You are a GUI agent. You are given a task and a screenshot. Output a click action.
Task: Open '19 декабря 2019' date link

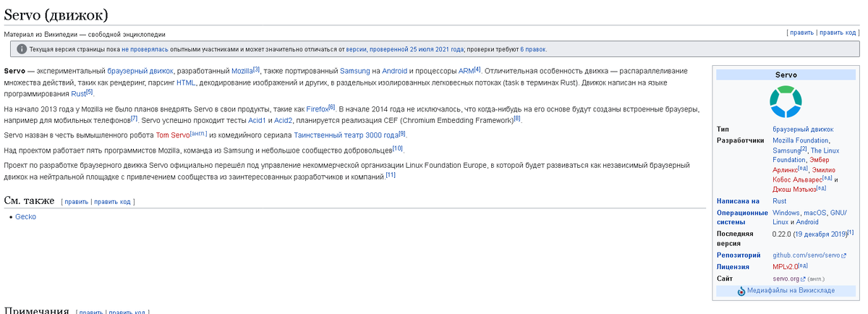click(820, 234)
